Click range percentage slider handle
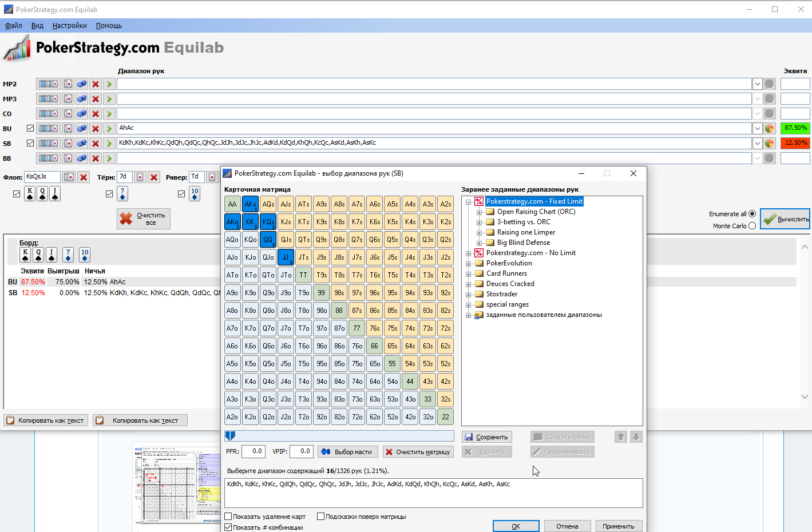The width and height of the screenshot is (812, 532). click(x=230, y=436)
